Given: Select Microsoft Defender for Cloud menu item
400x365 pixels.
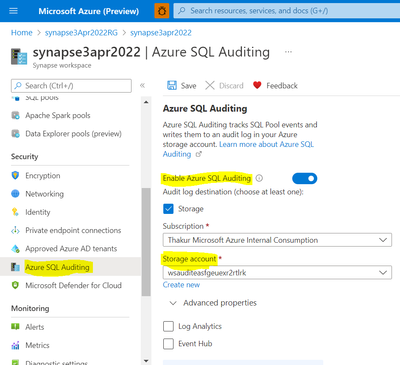Looking at the screenshot, I should pos(67,285).
